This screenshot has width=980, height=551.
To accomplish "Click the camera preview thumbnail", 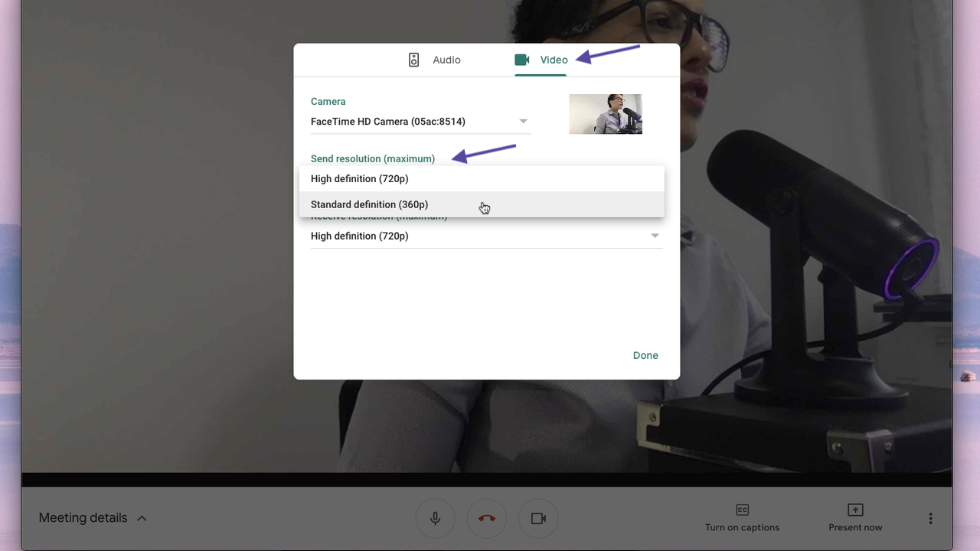I will point(606,113).
